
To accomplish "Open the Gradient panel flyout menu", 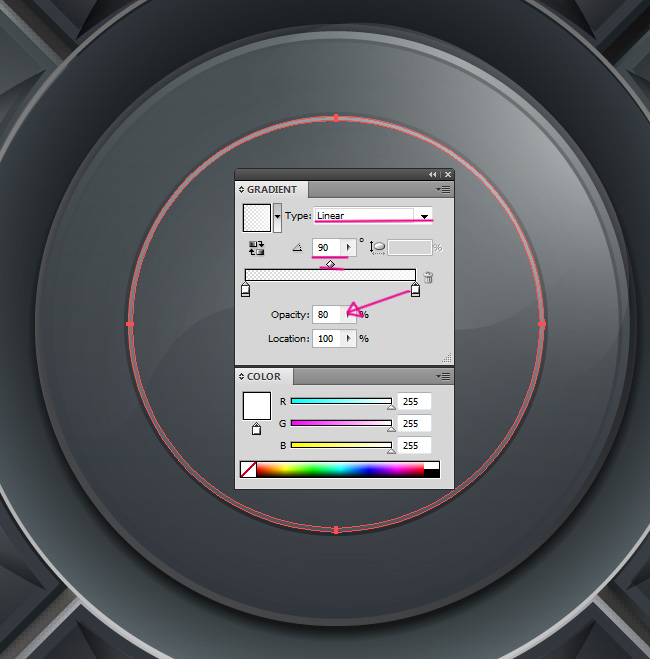I will (x=443, y=190).
